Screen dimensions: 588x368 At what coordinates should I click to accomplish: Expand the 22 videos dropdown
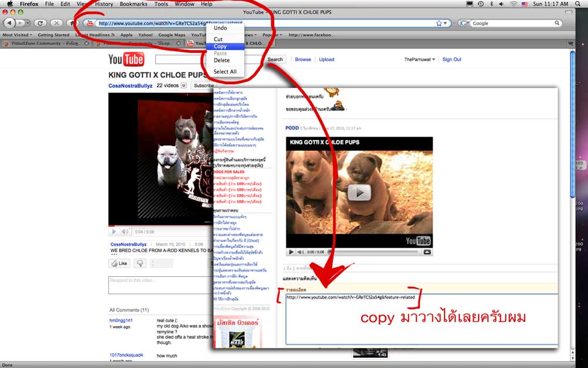coord(183,85)
